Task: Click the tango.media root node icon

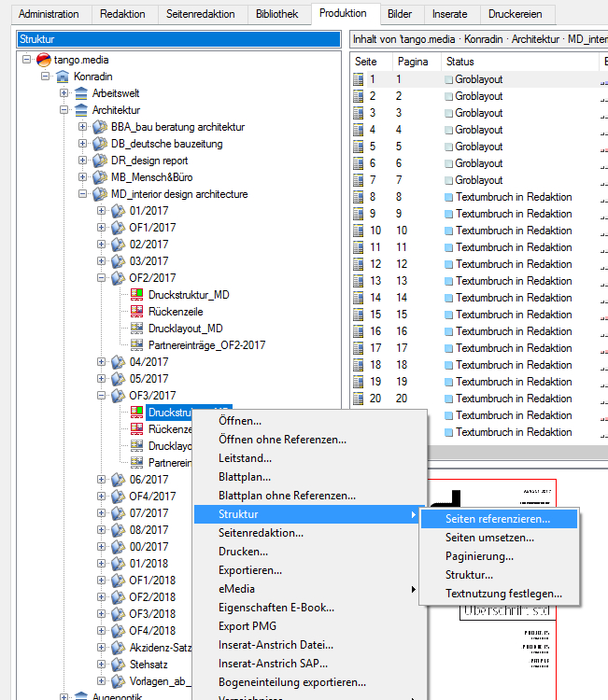Action: click(x=44, y=60)
